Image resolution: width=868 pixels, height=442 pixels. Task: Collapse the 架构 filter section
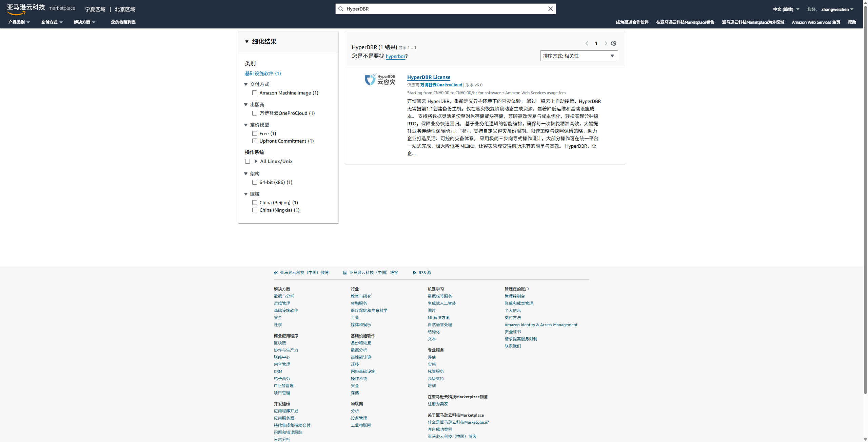(246, 174)
